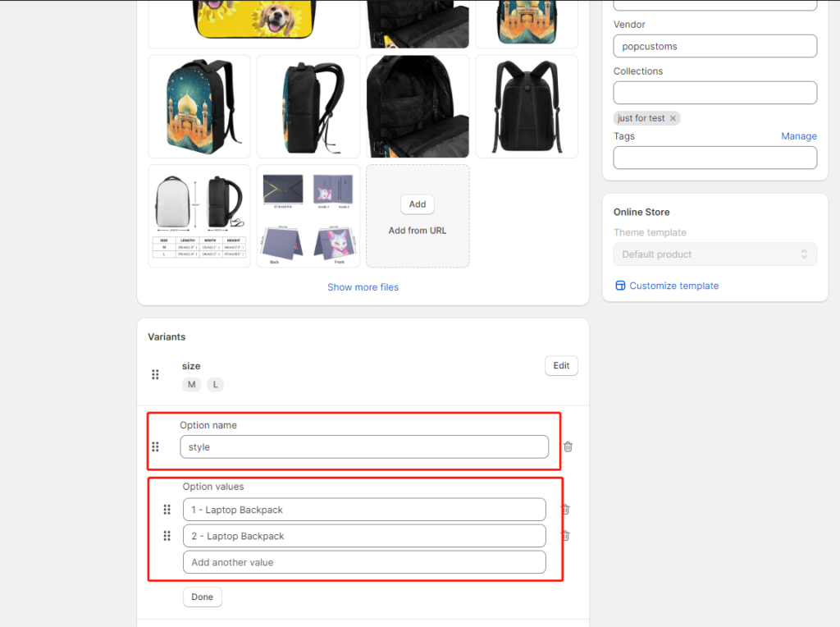Viewport: 840px width, 627px height.
Task: Click Edit for the size variant
Action: coord(561,366)
